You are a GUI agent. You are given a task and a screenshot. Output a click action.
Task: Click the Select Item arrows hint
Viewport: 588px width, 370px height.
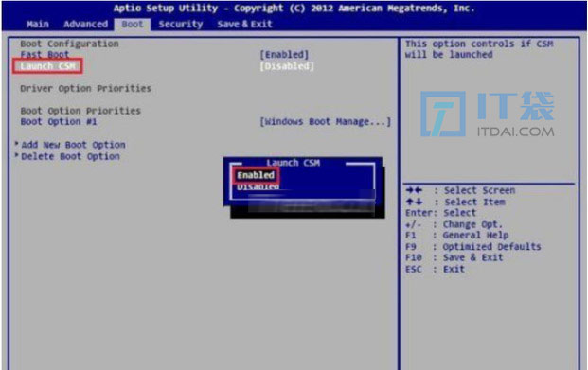[455, 203]
